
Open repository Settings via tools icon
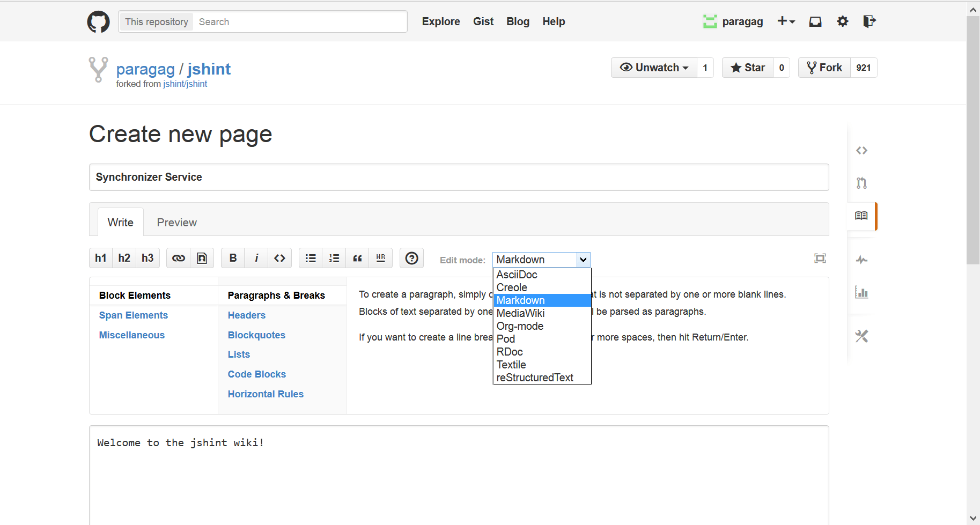coord(861,336)
